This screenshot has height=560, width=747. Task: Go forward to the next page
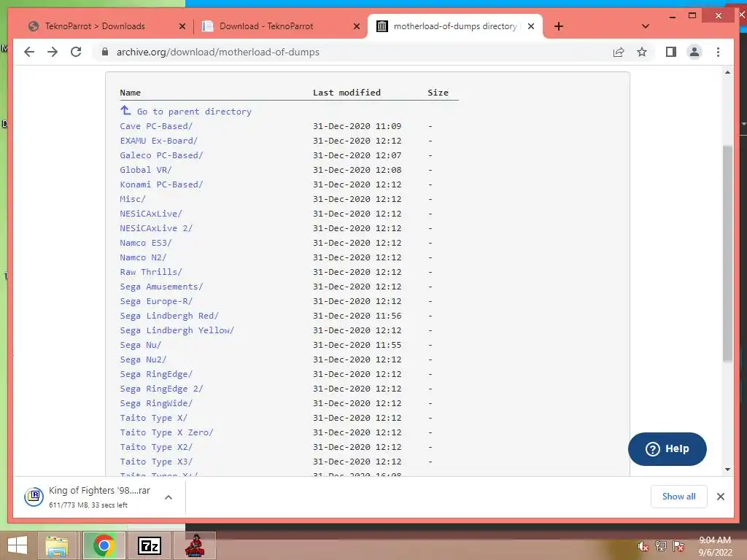pos(53,52)
